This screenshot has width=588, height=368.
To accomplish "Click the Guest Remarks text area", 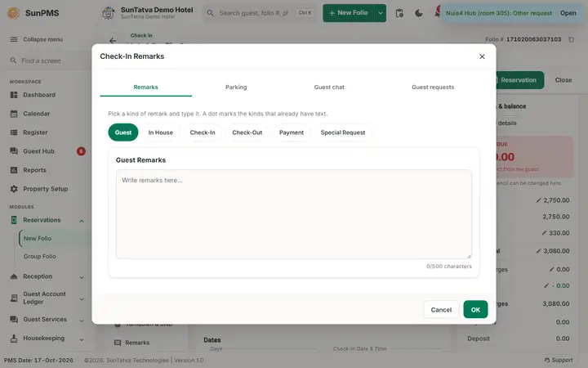I will point(294,214).
